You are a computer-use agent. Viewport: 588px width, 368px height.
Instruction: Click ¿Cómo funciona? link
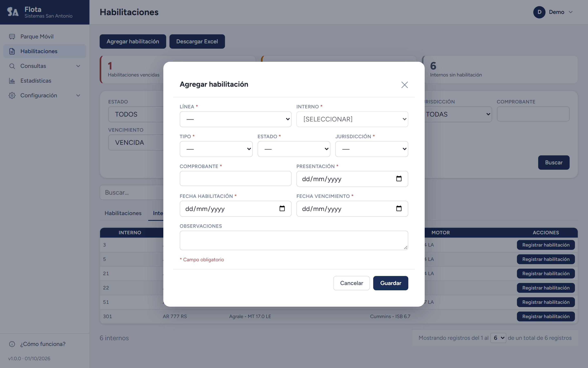[x=43, y=344]
